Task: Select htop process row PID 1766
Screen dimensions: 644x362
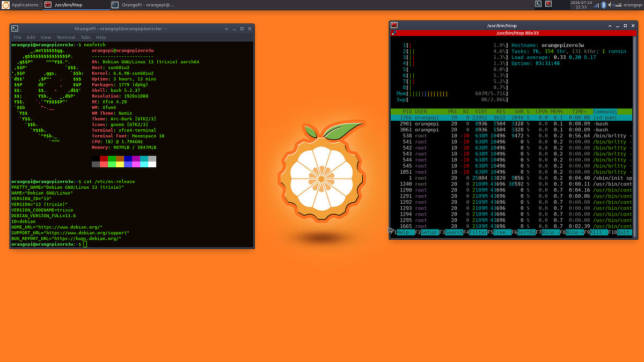Action: [x=511, y=117]
